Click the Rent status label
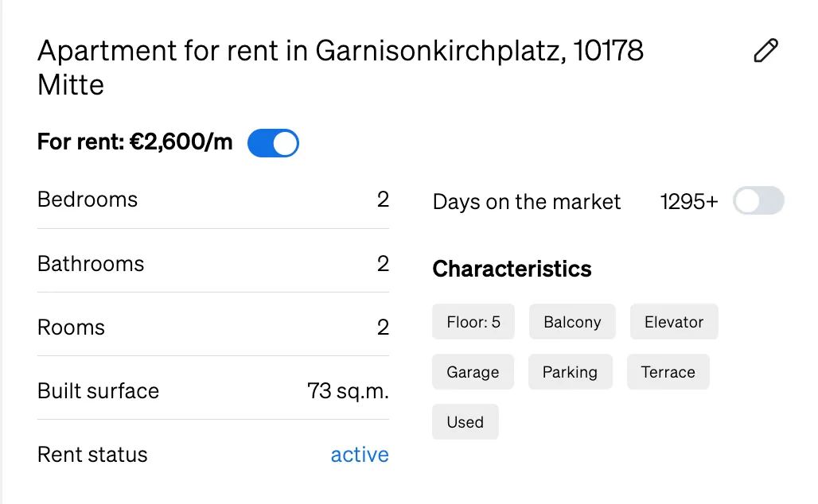Viewport: 818px width, 504px height. [92, 455]
